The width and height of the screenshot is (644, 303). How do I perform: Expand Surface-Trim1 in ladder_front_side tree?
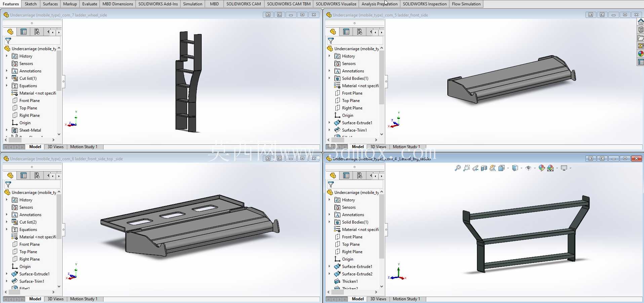(x=329, y=130)
